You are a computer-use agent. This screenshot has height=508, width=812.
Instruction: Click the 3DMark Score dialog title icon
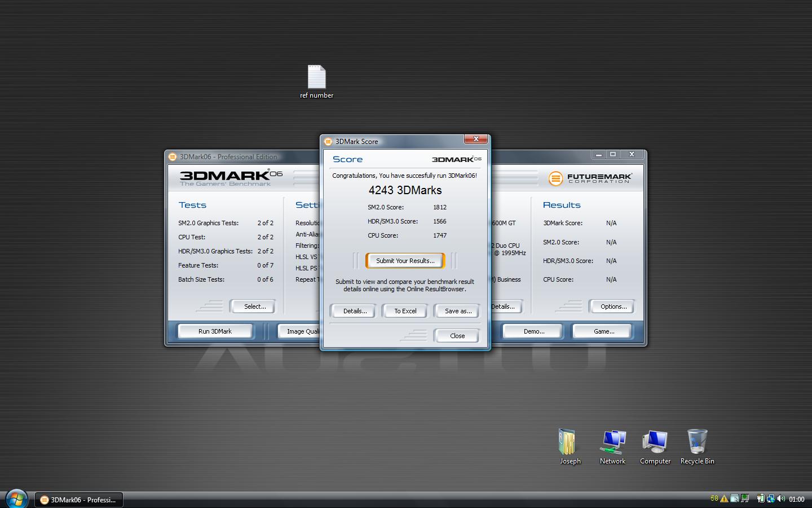(x=328, y=142)
